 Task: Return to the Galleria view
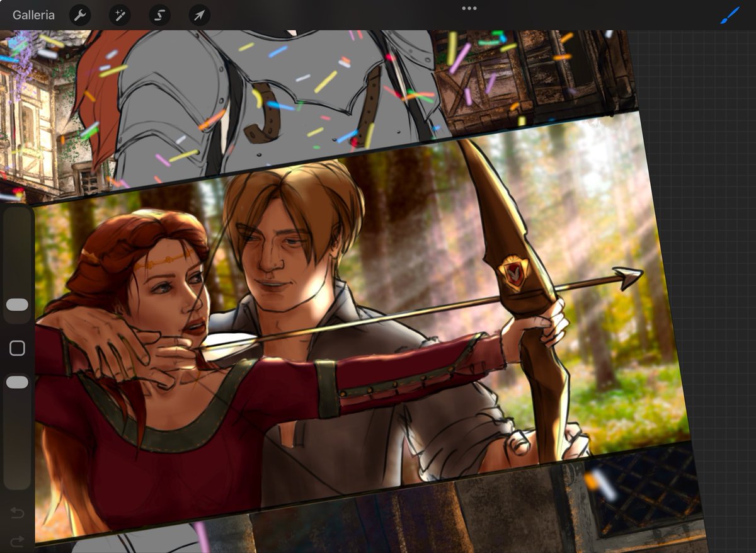[33, 15]
